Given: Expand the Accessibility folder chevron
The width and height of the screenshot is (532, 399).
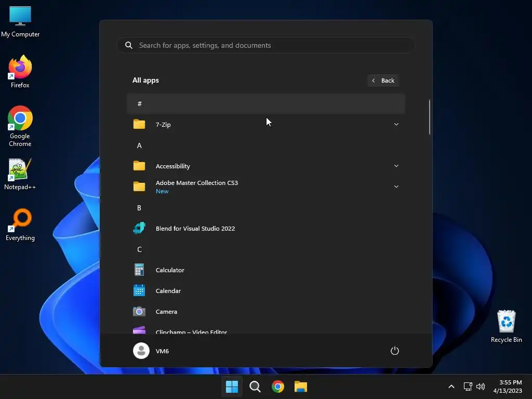Looking at the screenshot, I should click(x=396, y=166).
